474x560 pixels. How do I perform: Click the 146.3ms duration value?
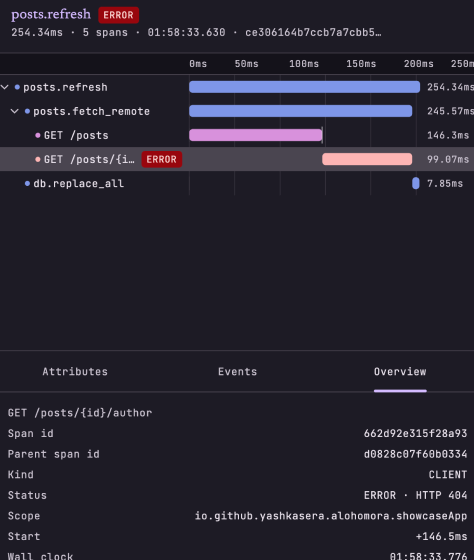(448, 135)
